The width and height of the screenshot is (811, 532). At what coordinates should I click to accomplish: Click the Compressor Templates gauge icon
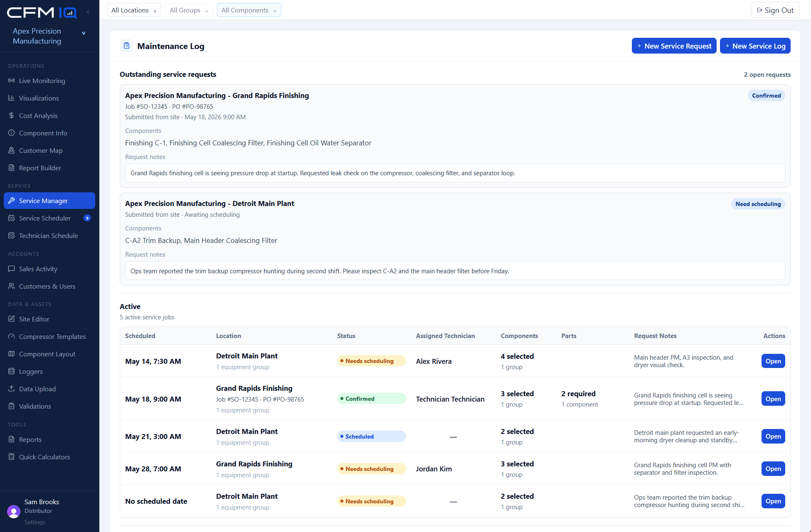pyautogui.click(x=12, y=336)
